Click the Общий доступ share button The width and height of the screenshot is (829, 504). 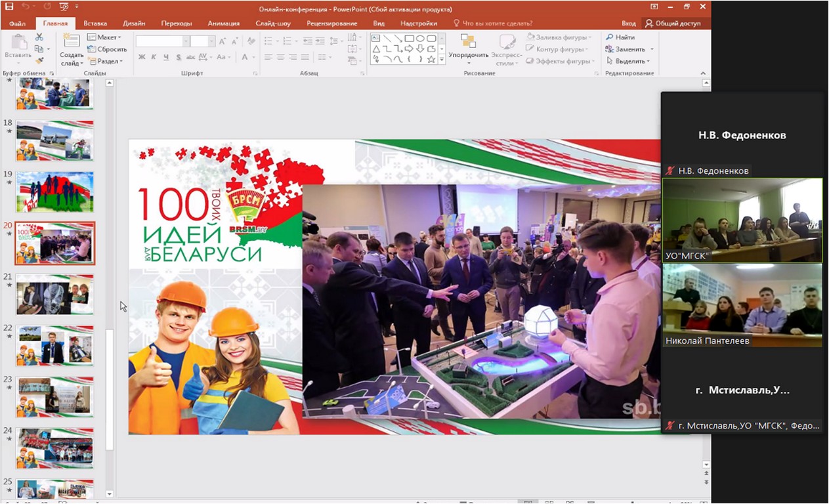pos(673,23)
